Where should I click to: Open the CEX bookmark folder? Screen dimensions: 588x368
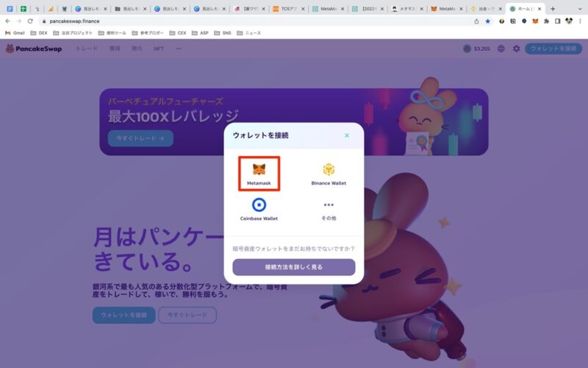[x=178, y=33]
